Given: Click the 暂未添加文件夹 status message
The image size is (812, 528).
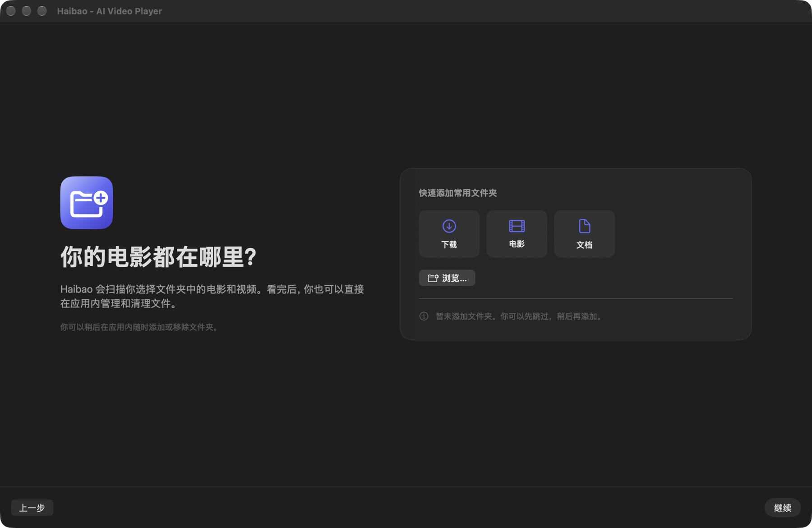Looking at the screenshot, I should (x=519, y=316).
